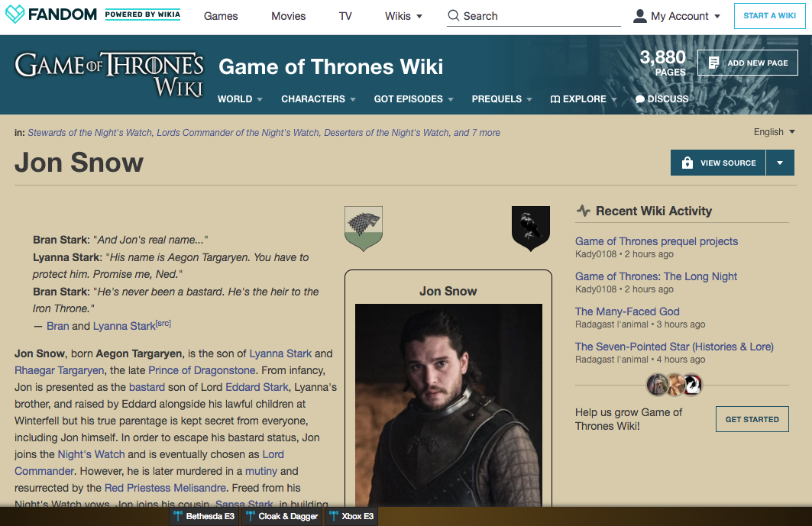The width and height of the screenshot is (812, 526).
Task: Click the Powered by Wikia label
Action: [x=142, y=15]
